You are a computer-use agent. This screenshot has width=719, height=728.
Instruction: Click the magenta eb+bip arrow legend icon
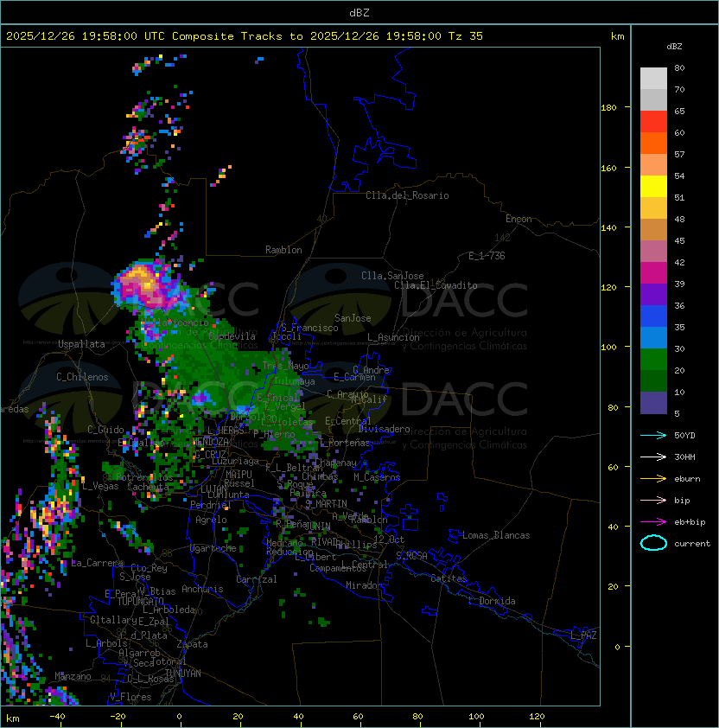coord(653,522)
